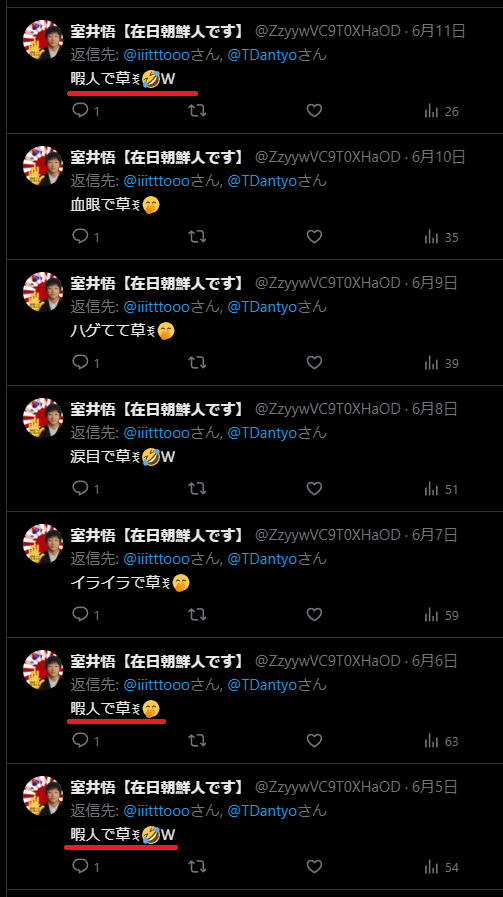Retweet the June 11 tweet
The width and height of the screenshot is (503, 897).
[x=197, y=110]
